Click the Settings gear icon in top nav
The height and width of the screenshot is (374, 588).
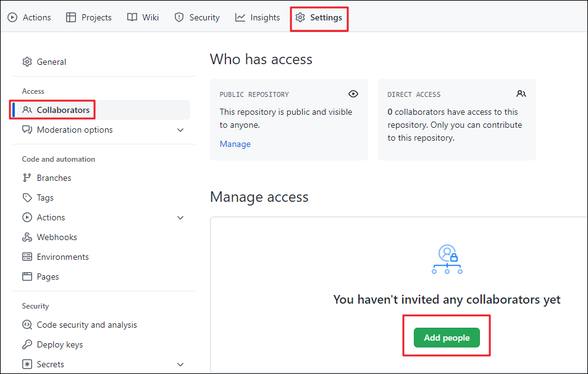(x=300, y=17)
